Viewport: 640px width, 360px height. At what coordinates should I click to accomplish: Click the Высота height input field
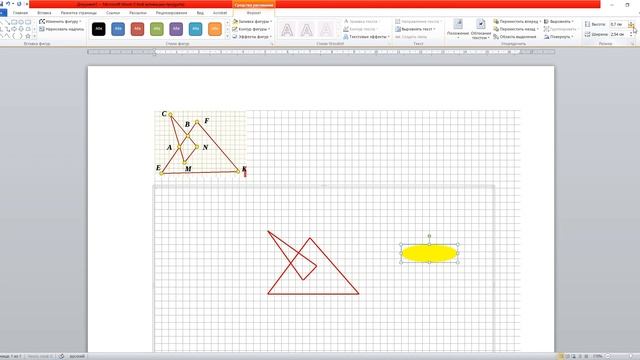pyautogui.click(x=619, y=24)
